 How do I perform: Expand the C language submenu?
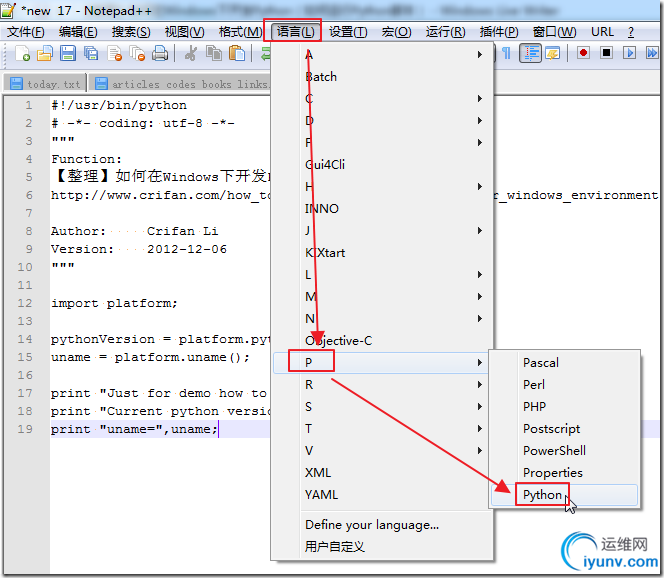pos(382,99)
